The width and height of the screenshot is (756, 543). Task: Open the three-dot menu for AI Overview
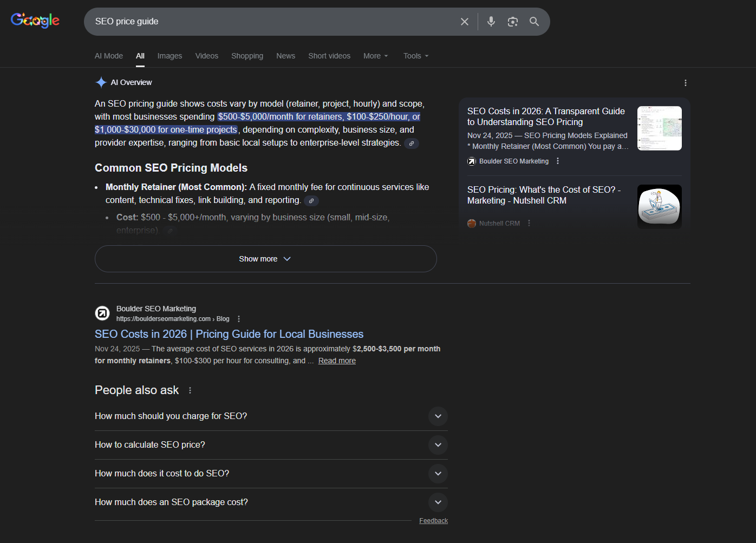[686, 82]
